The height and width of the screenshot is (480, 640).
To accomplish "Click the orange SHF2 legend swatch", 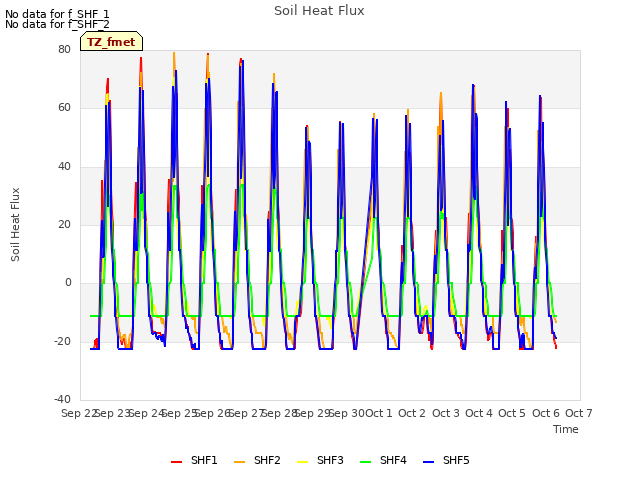I will 240,462.
